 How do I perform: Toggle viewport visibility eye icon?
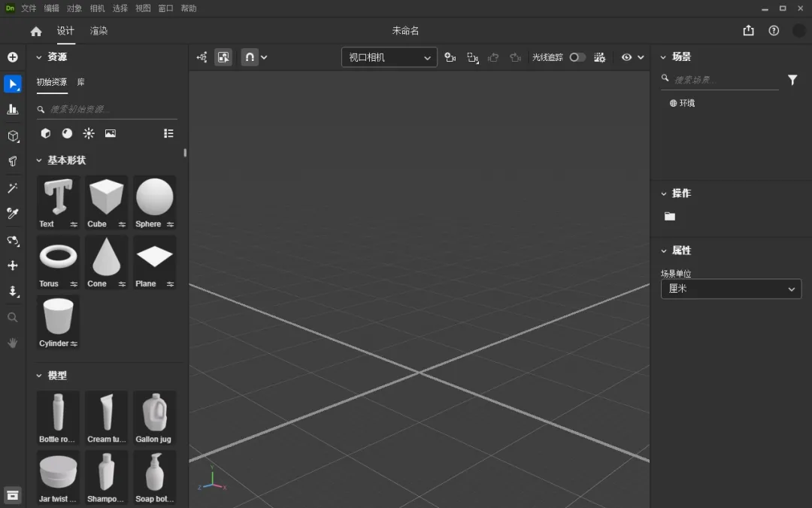pos(626,57)
